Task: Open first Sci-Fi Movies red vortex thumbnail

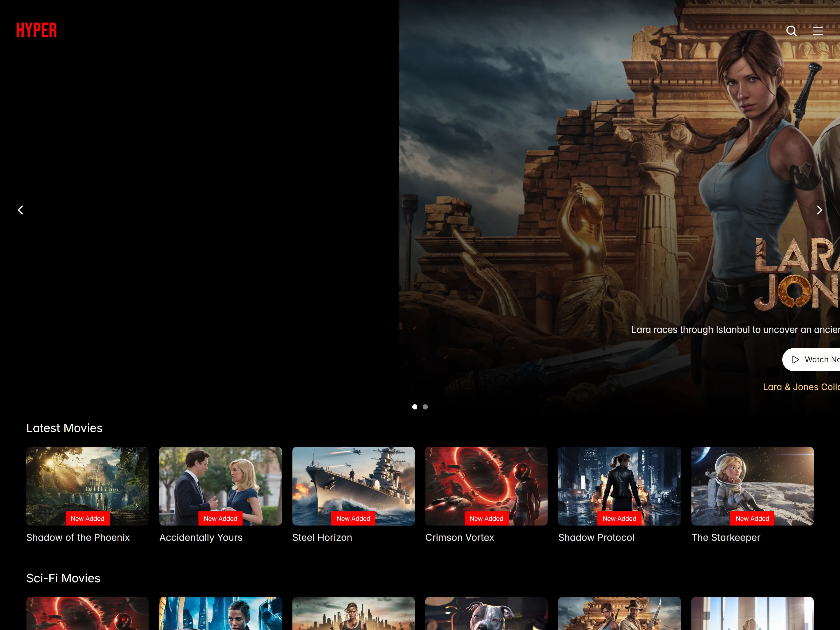Action: [x=87, y=613]
